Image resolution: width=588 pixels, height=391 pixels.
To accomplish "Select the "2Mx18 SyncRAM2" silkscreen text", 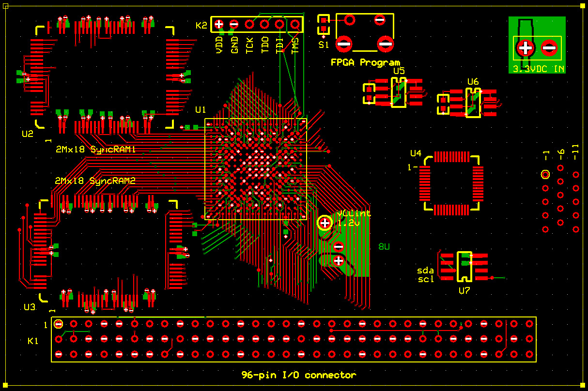I will click(95, 181).
